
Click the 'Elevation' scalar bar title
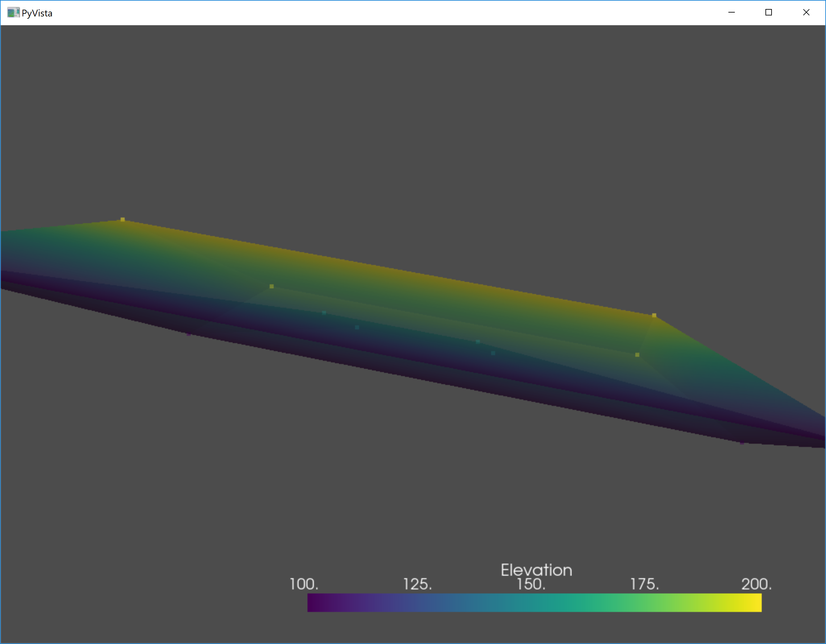coord(536,570)
